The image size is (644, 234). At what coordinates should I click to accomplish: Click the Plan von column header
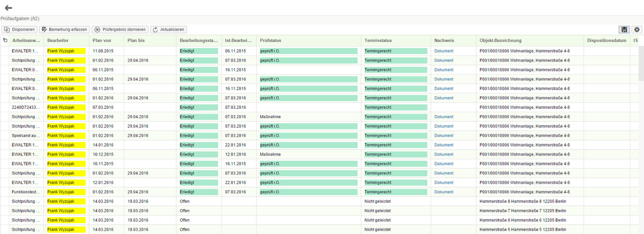[x=102, y=40]
